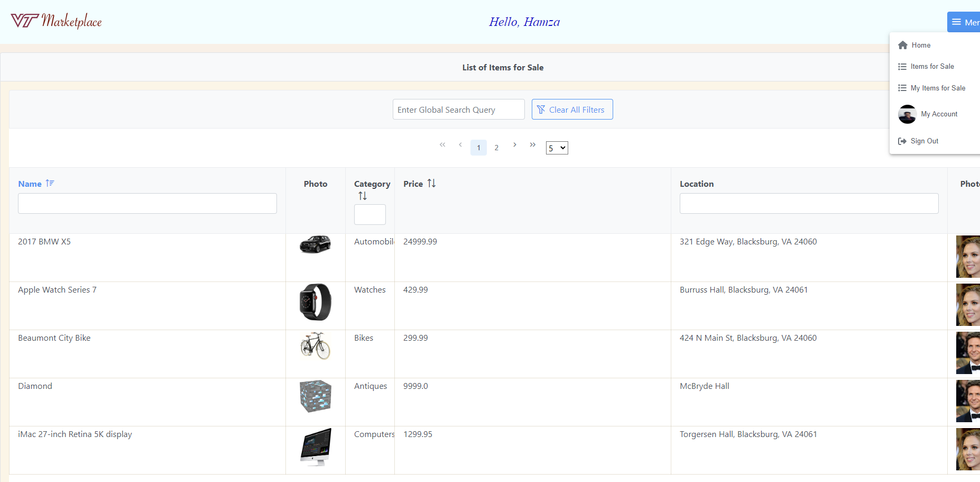The width and height of the screenshot is (980, 482).
Task: Open Items for Sale menu entry
Action: (x=935, y=67)
